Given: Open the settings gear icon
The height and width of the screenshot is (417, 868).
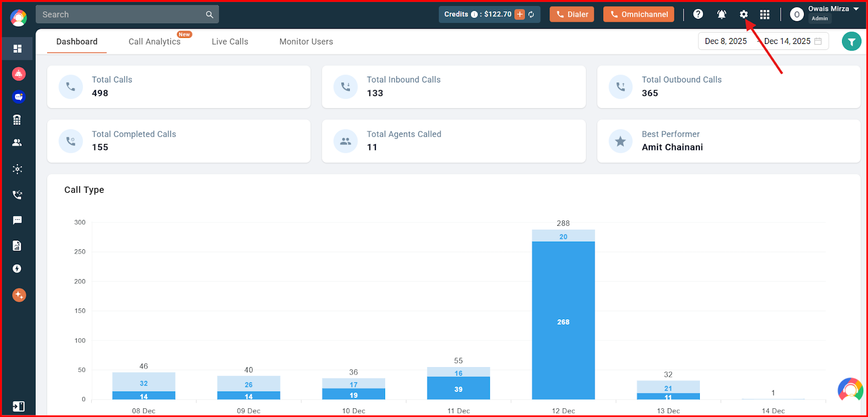Looking at the screenshot, I should 744,15.
